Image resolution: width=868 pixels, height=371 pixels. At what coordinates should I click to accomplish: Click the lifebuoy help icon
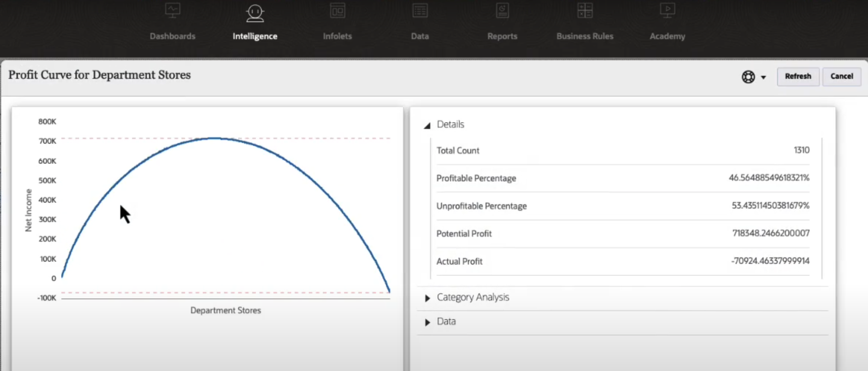tap(748, 77)
